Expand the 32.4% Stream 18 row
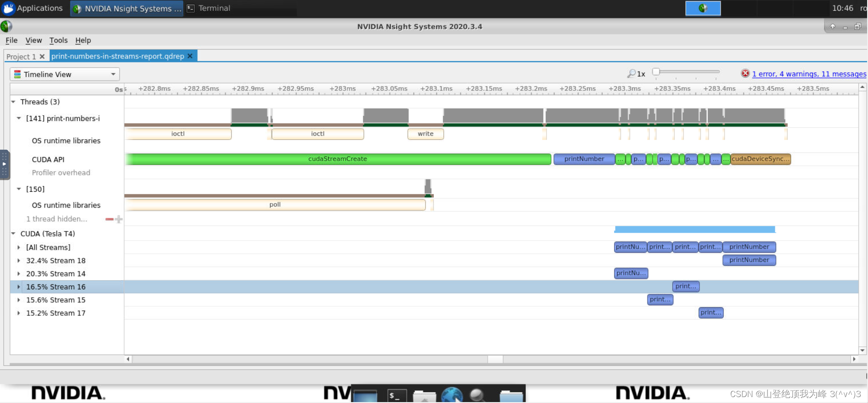Viewport: 868px width, 403px height. (x=19, y=261)
